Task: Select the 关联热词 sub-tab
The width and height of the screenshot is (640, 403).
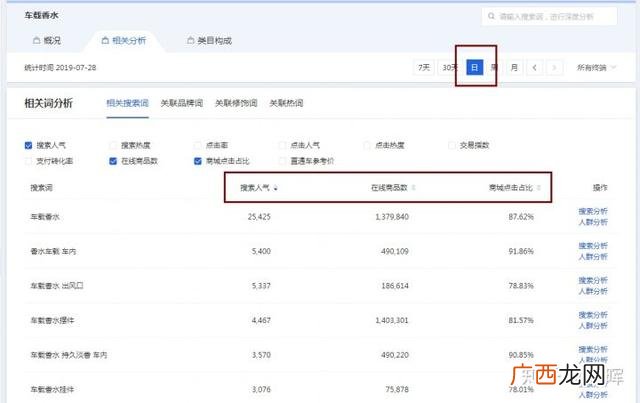Action: click(x=286, y=103)
